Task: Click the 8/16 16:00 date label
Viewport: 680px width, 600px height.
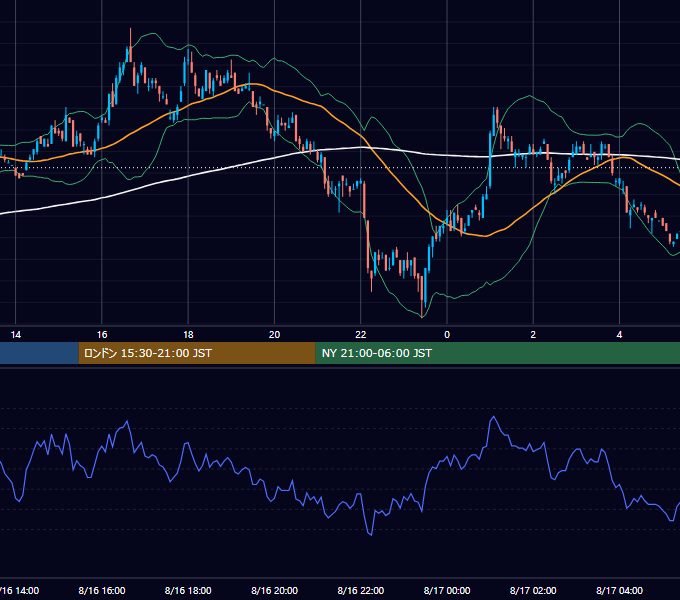Action: point(102,590)
